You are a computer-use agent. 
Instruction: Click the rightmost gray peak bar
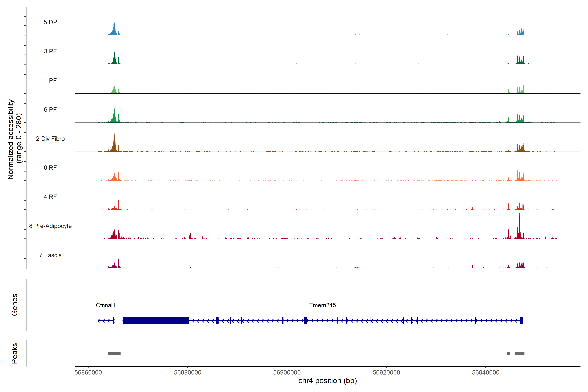click(520, 353)
